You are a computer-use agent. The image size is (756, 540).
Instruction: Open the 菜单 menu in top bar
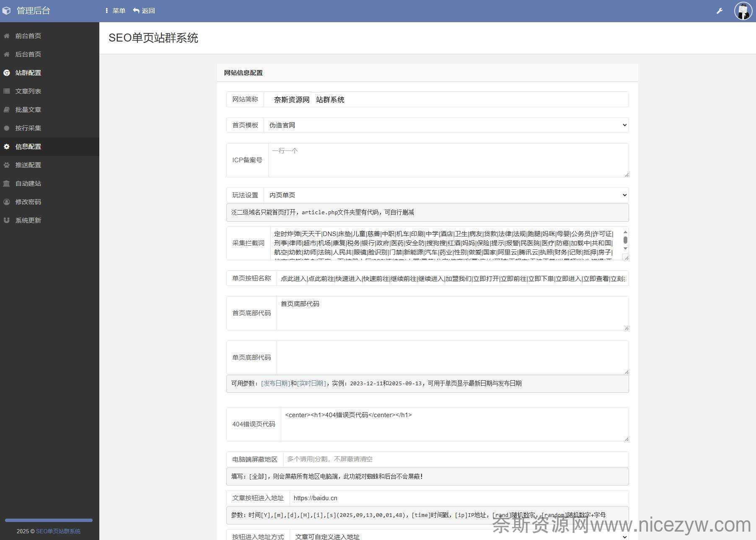[x=115, y=11]
